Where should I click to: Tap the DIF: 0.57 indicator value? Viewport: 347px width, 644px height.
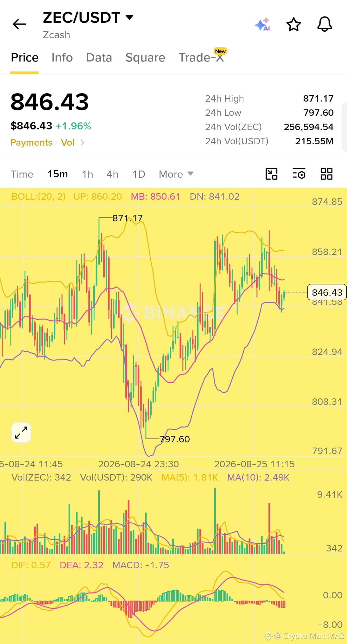click(31, 565)
